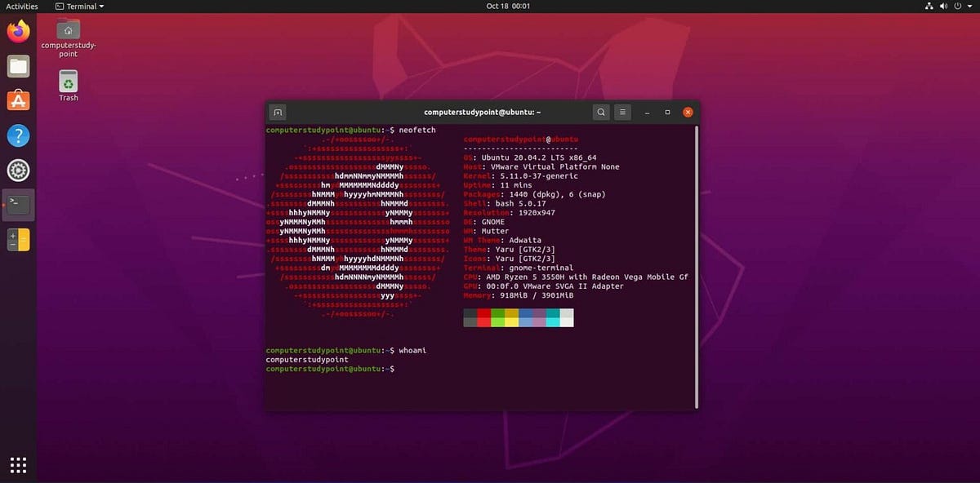Open the Files application

pos(18,66)
